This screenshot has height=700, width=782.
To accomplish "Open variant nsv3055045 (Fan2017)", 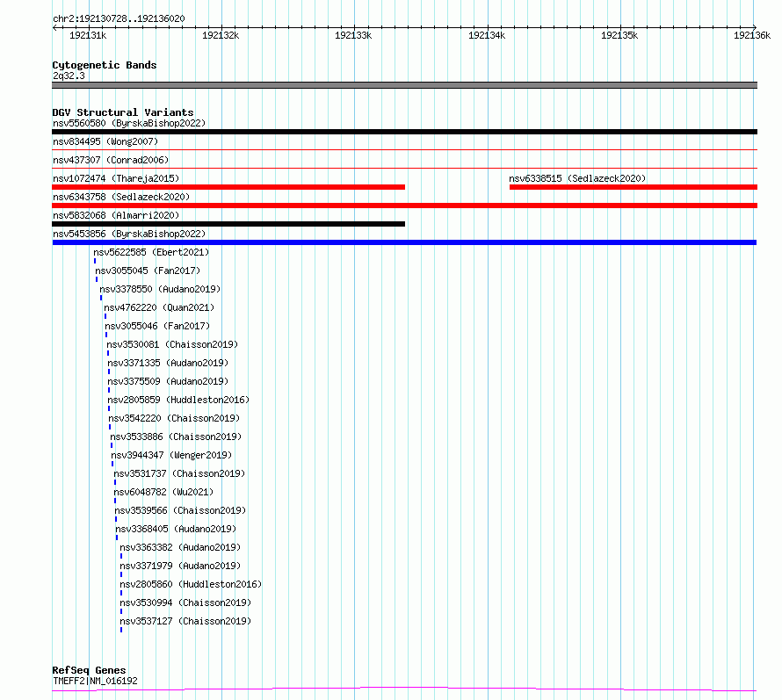I will click(148, 271).
